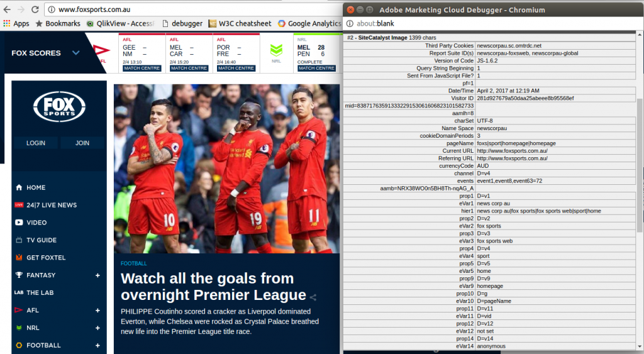The image size is (644, 354).
Task: Expand the FOOTBALL submenu plus
Action: tap(97, 345)
